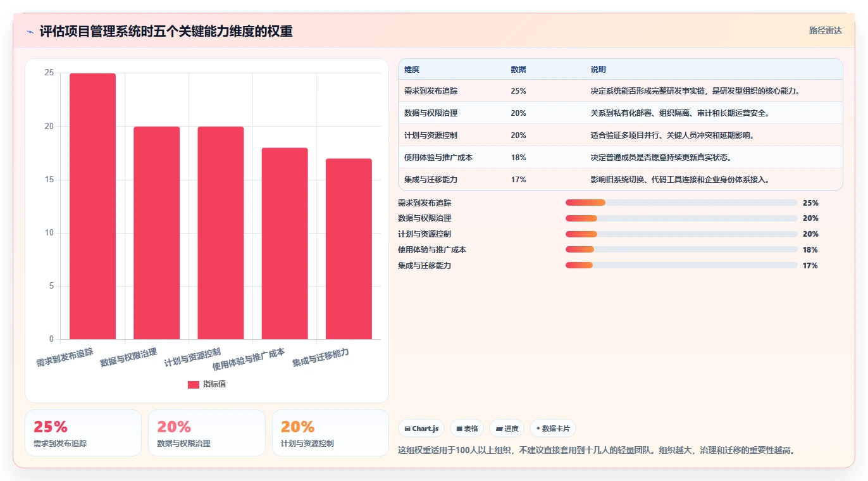Click the 15 tick on the chart's value axis
The image size is (868, 481).
[x=49, y=180]
